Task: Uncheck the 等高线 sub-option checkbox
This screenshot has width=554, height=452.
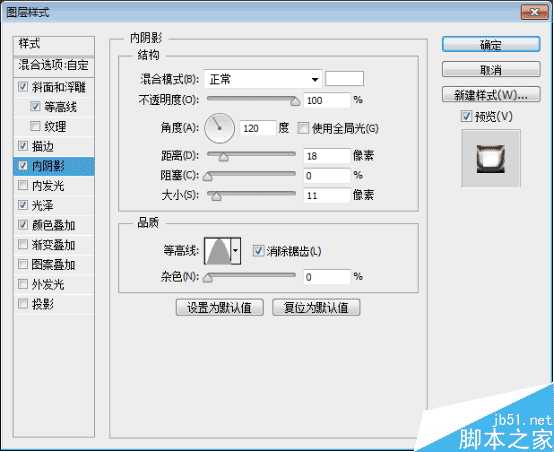Action: 35,106
